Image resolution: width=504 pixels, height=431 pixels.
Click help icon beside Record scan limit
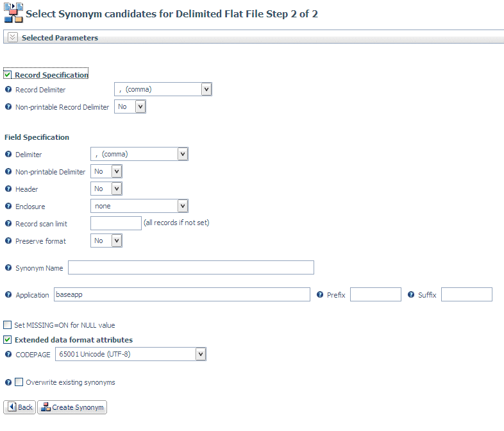tap(8, 223)
